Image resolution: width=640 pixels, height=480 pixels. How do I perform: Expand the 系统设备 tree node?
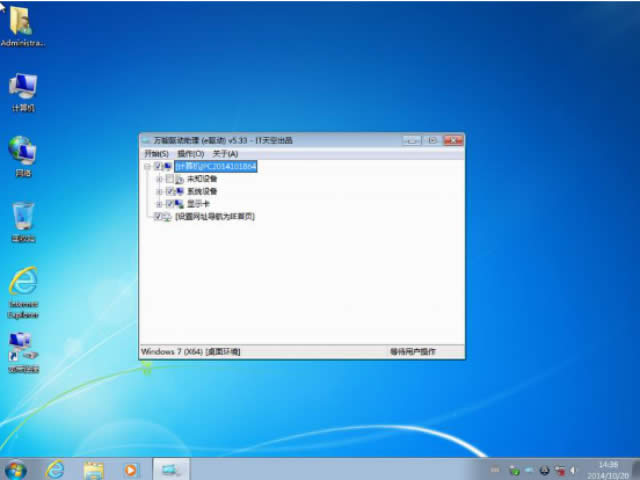tap(158, 191)
